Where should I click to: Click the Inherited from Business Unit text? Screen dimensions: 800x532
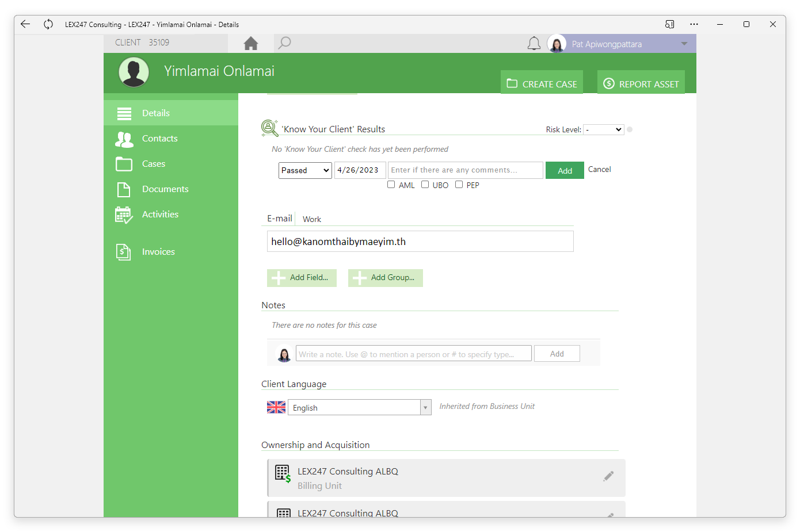pyautogui.click(x=487, y=407)
